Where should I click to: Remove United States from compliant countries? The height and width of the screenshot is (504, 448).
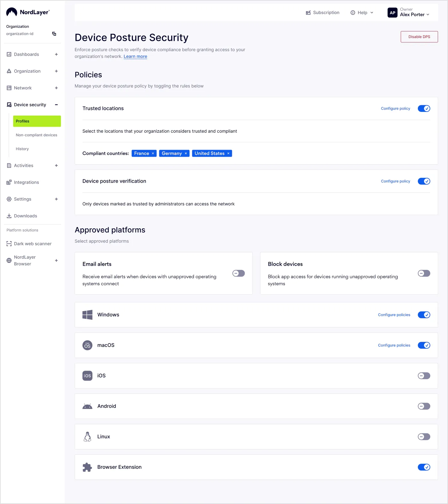(228, 154)
